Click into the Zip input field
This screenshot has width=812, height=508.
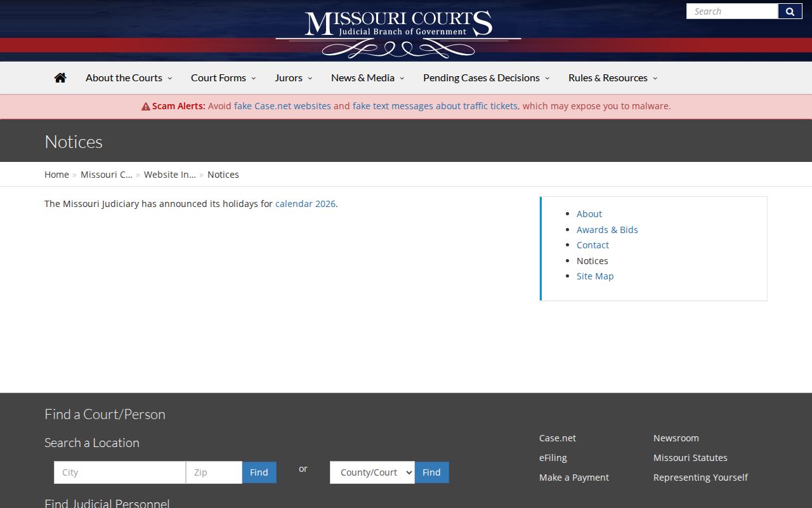click(x=214, y=472)
